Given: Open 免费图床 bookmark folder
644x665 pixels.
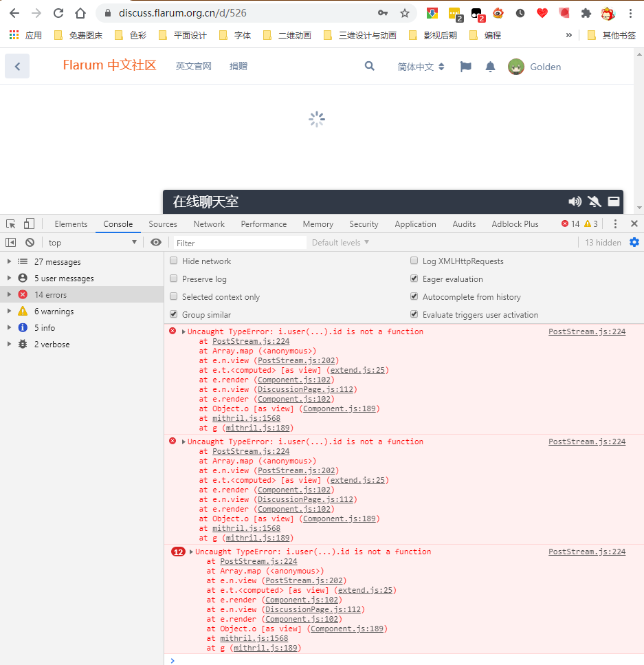Looking at the screenshot, I should point(79,35).
